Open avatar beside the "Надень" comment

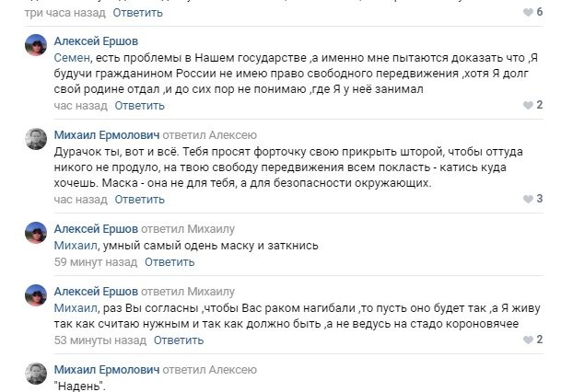pyautogui.click(x=36, y=375)
